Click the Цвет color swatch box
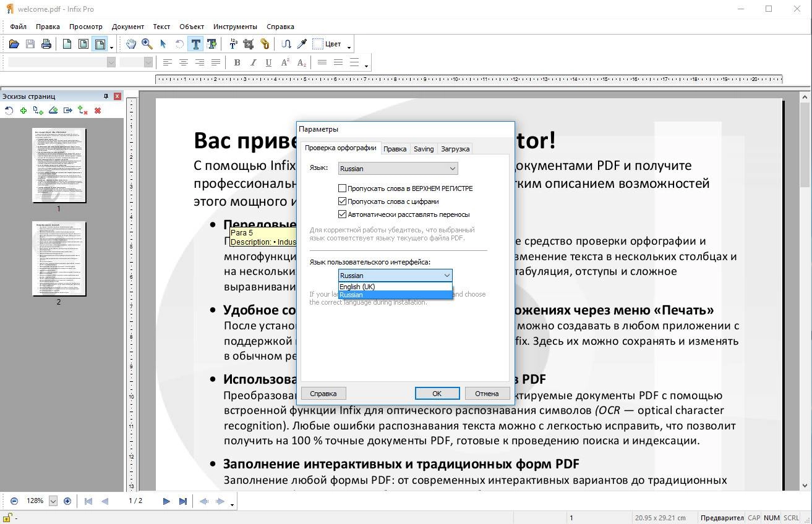The width and height of the screenshot is (812, 524). pos(318,44)
